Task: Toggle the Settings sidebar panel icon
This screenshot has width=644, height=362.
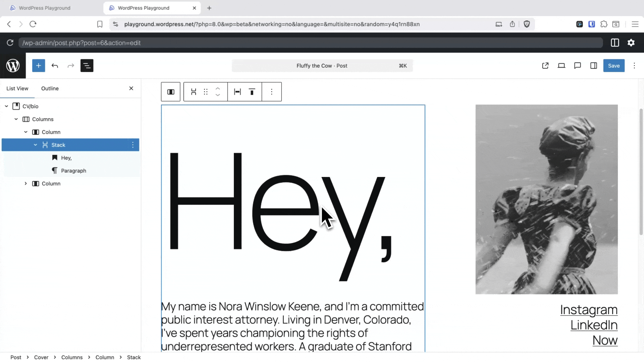Action: pos(594,66)
